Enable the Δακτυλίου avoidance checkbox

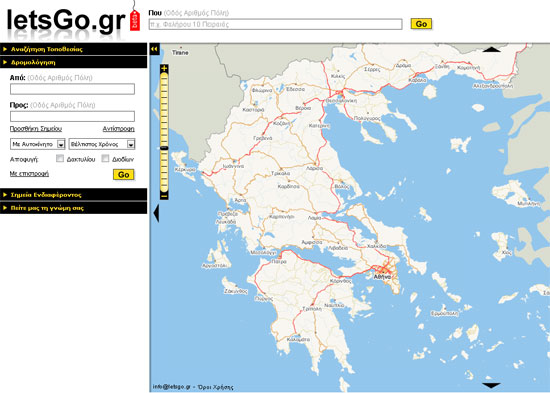[60, 159]
